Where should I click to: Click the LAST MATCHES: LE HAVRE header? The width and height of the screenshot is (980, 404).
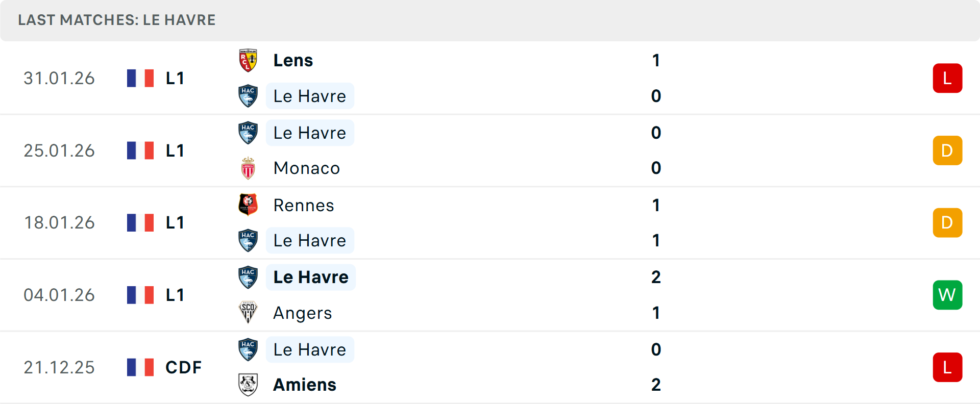[x=116, y=20]
